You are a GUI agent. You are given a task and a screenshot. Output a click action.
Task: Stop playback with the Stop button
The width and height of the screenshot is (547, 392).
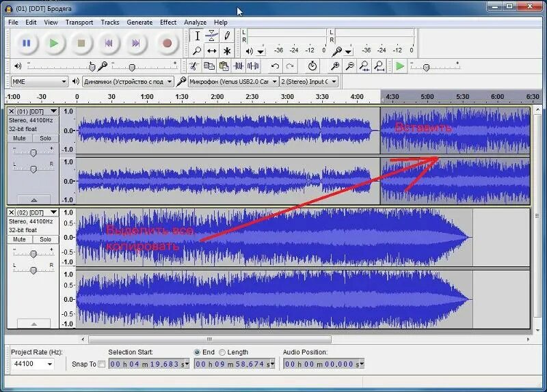[81, 43]
